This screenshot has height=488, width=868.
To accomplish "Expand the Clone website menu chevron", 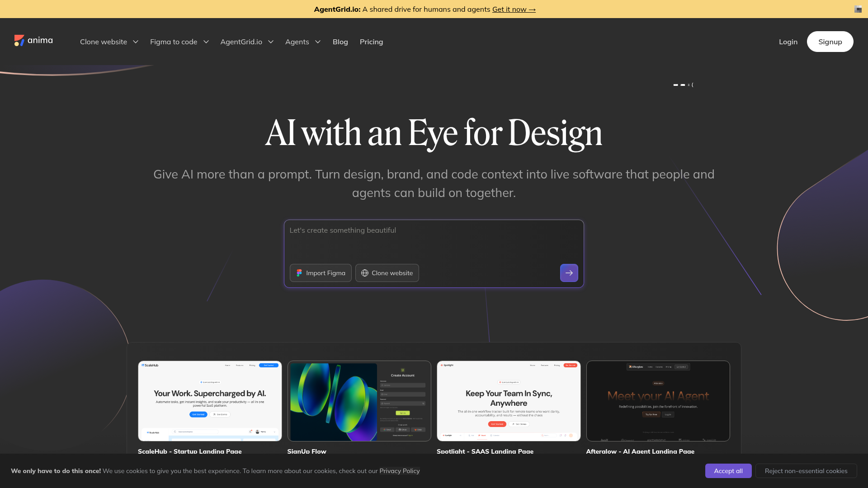I will (x=136, y=42).
